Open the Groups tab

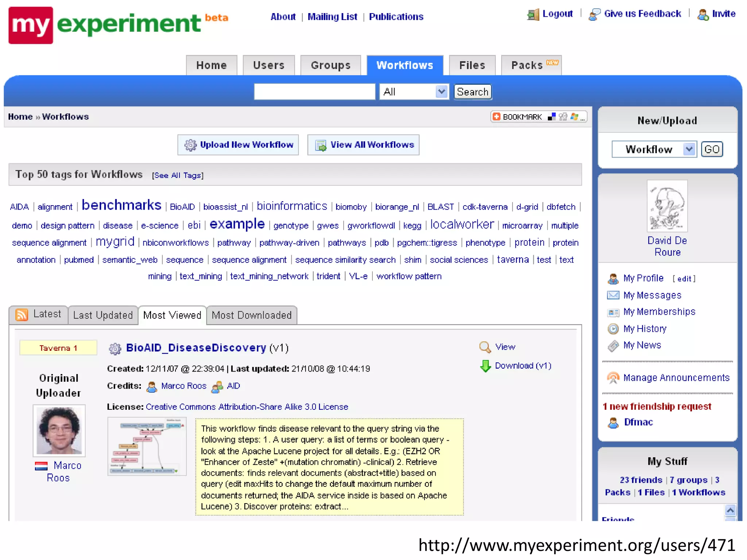pos(330,65)
